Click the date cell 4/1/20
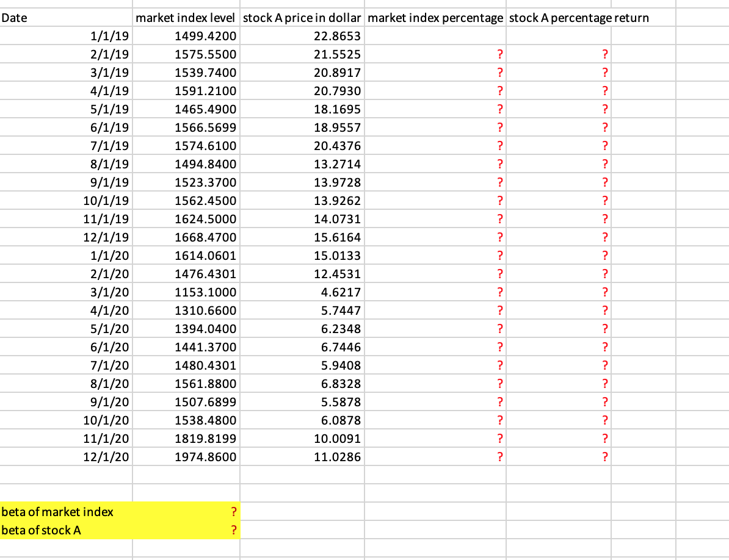The width and height of the screenshot is (729, 560). click(66, 310)
